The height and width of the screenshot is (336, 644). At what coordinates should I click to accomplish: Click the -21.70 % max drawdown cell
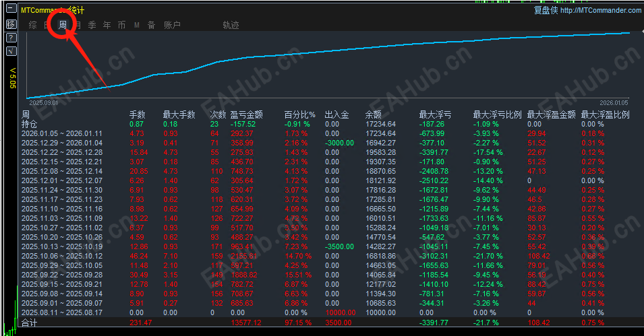(x=488, y=256)
